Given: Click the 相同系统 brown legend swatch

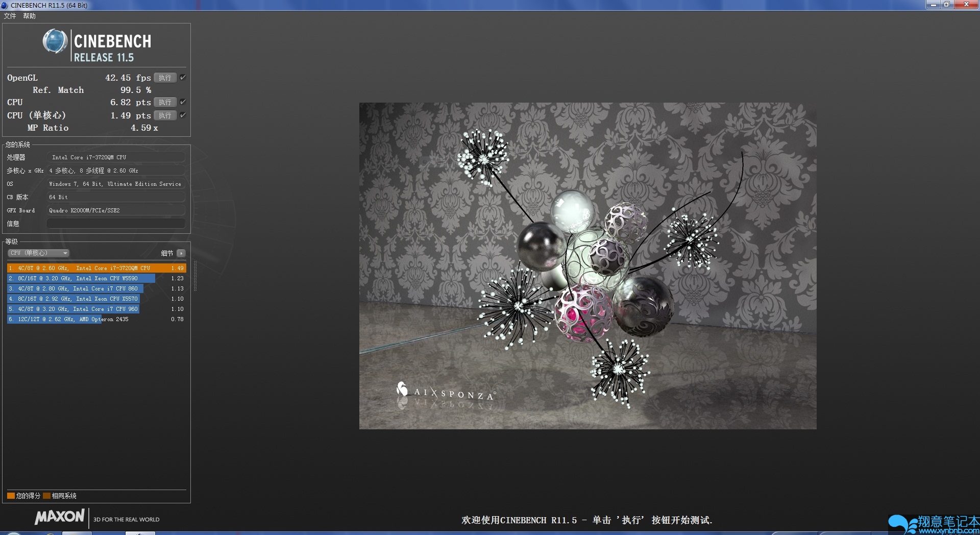Looking at the screenshot, I should coord(46,496).
